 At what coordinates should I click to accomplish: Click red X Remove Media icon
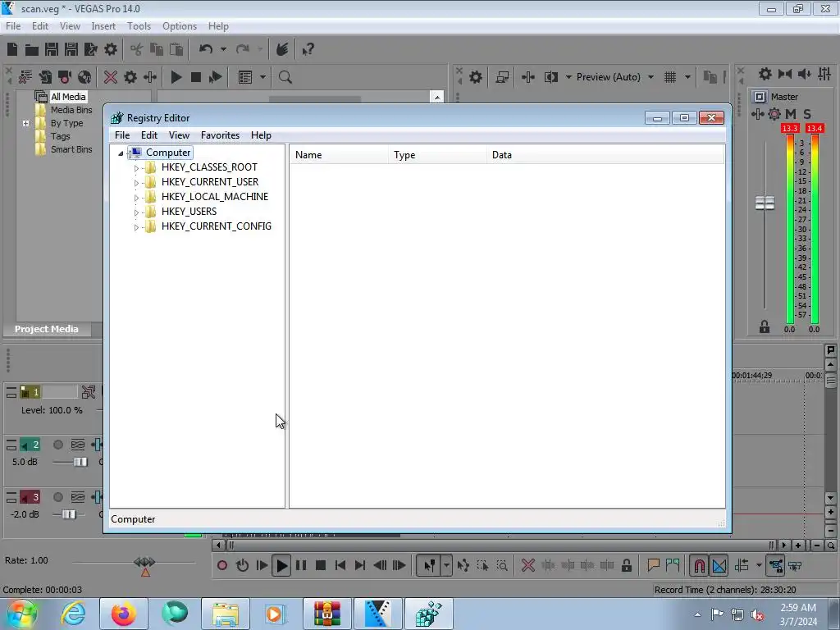(x=111, y=77)
